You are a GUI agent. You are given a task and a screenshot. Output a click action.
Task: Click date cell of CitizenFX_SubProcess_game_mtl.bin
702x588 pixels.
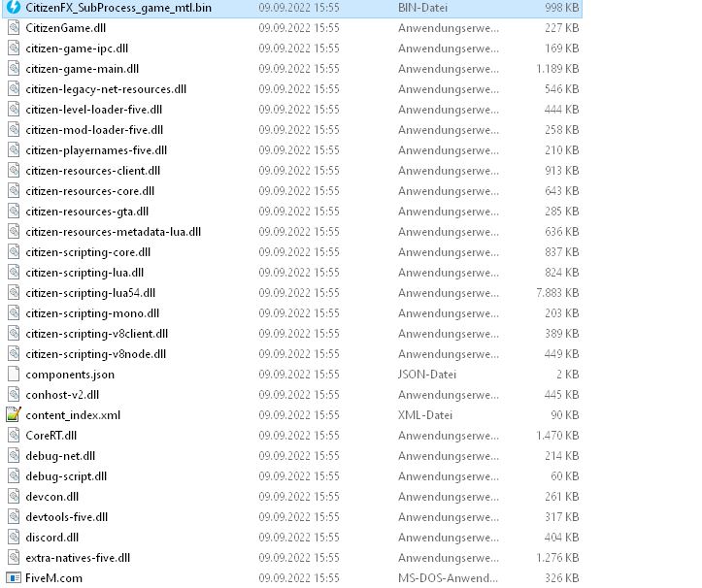(299, 8)
